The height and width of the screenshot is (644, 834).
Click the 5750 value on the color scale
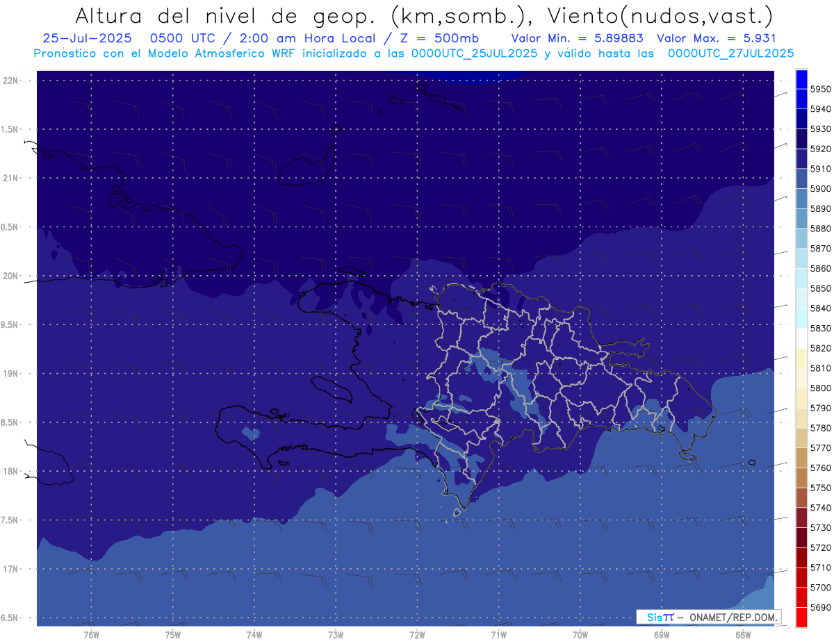(x=821, y=488)
